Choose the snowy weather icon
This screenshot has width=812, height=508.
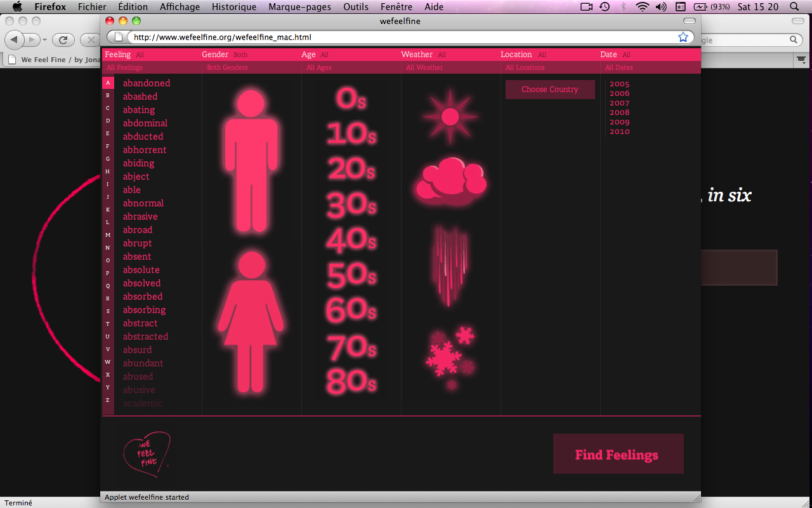pyautogui.click(x=451, y=358)
